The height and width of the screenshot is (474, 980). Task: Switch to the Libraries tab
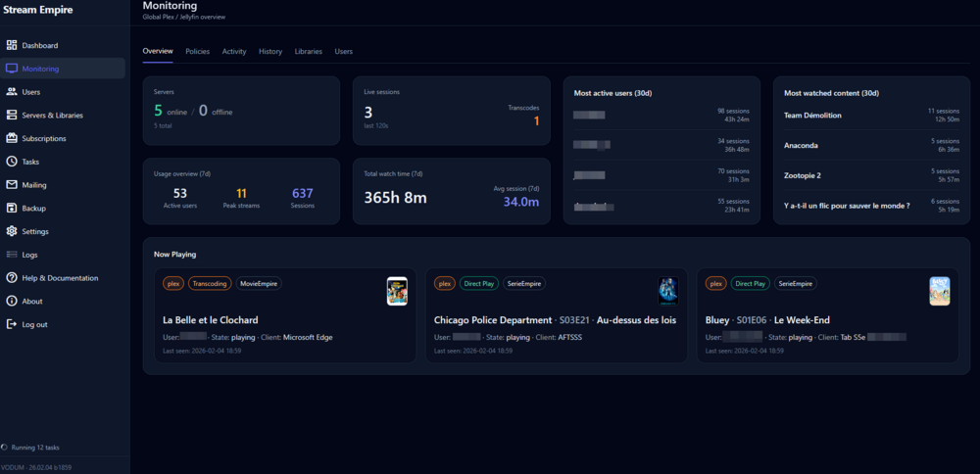(309, 51)
